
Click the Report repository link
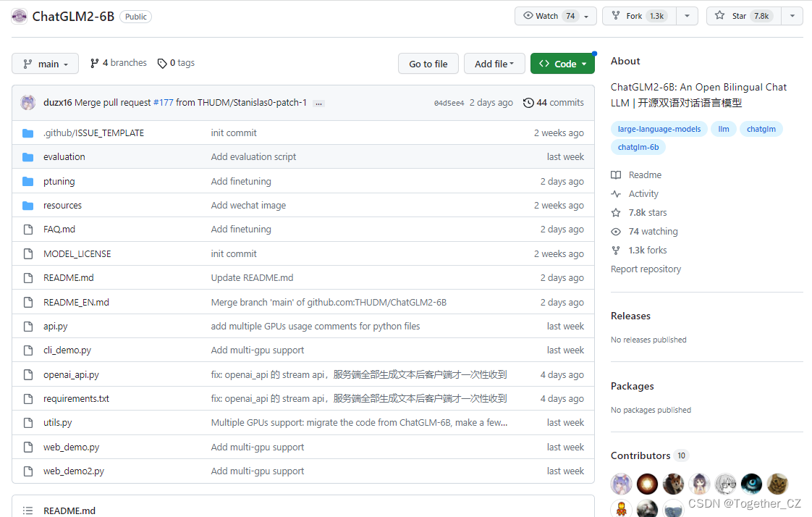pyautogui.click(x=646, y=269)
